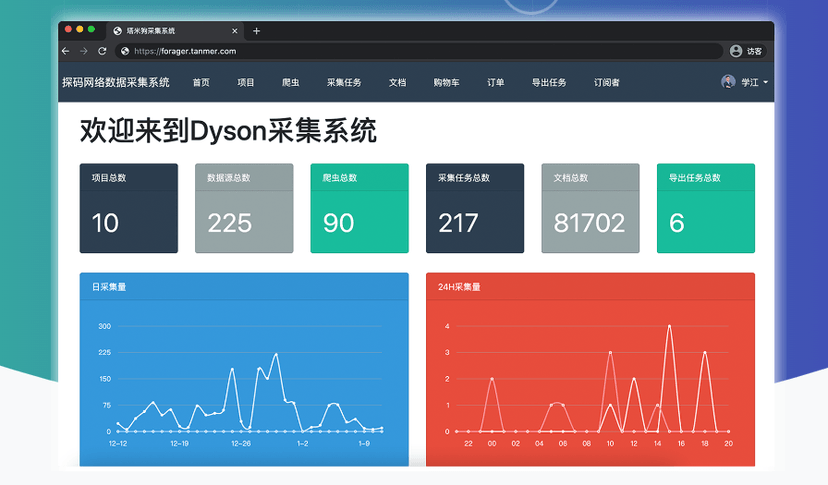
Task: Close the 塔米狗采集系统 browser tab
Action: click(234, 31)
